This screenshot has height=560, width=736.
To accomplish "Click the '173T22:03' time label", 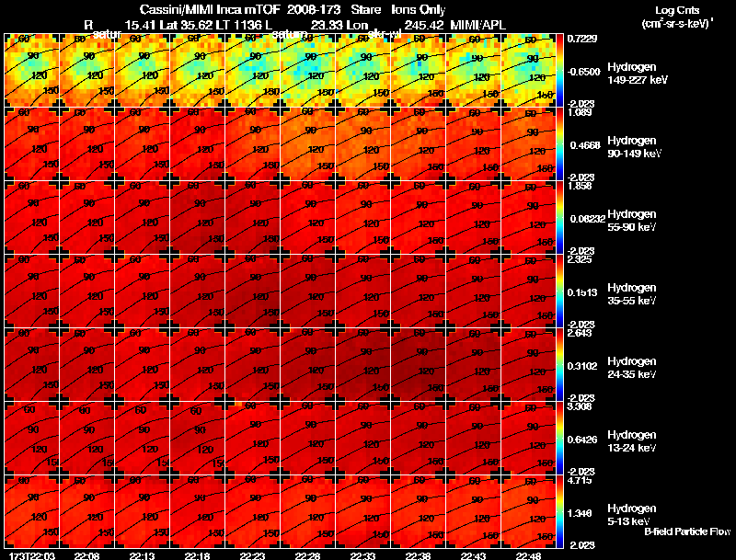I will click(32, 555).
